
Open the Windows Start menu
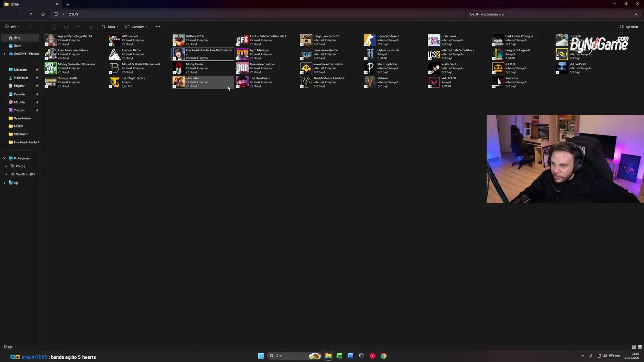pyautogui.click(x=261, y=356)
